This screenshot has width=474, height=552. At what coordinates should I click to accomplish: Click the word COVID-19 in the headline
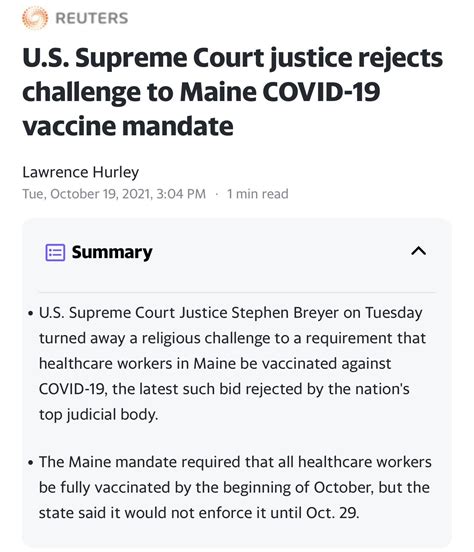[321, 92]
